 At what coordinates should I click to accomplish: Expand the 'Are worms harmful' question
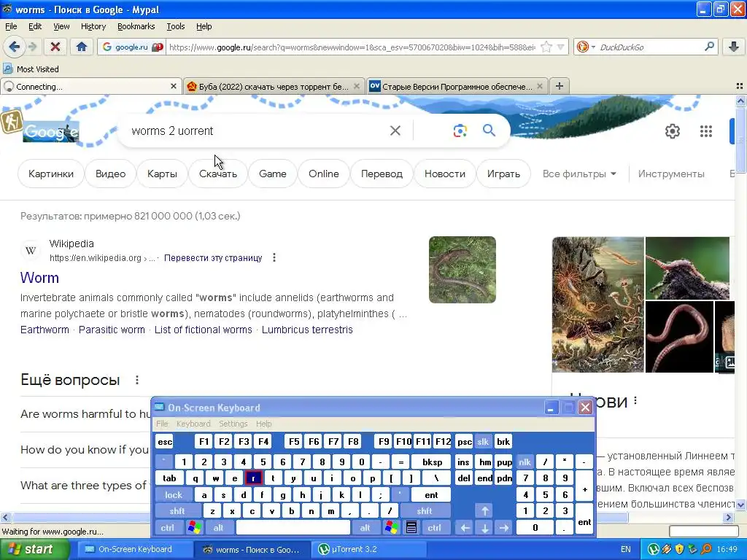[x=86, y=414]
